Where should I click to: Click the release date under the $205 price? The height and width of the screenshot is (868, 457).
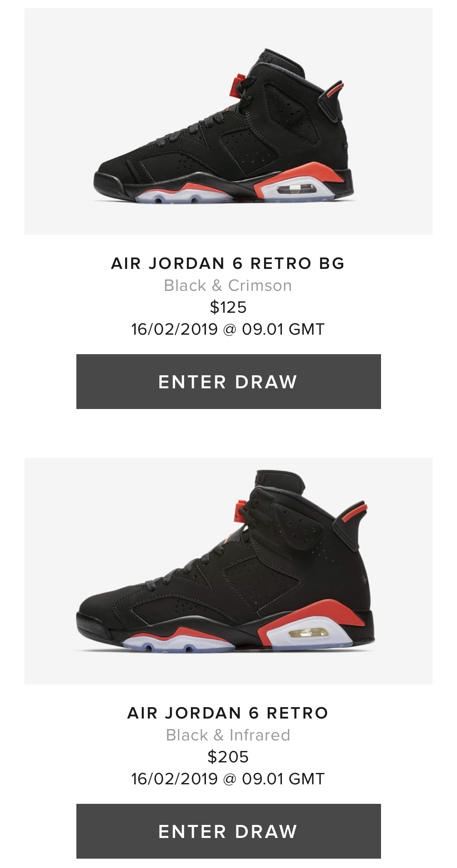228,779
